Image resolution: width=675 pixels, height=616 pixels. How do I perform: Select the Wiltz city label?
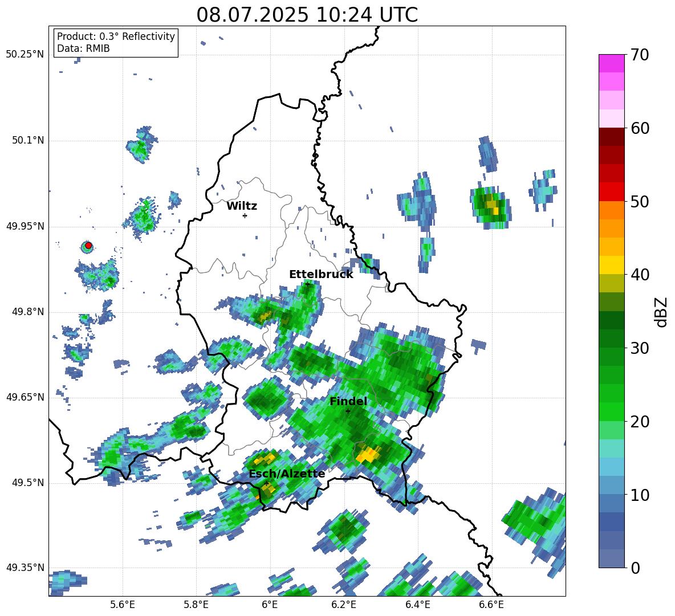[242, 206]
